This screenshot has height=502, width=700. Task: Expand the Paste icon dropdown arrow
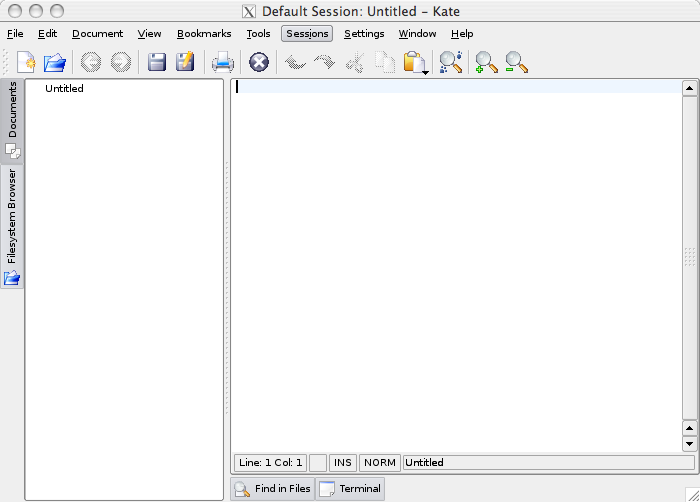click(425, 72)
